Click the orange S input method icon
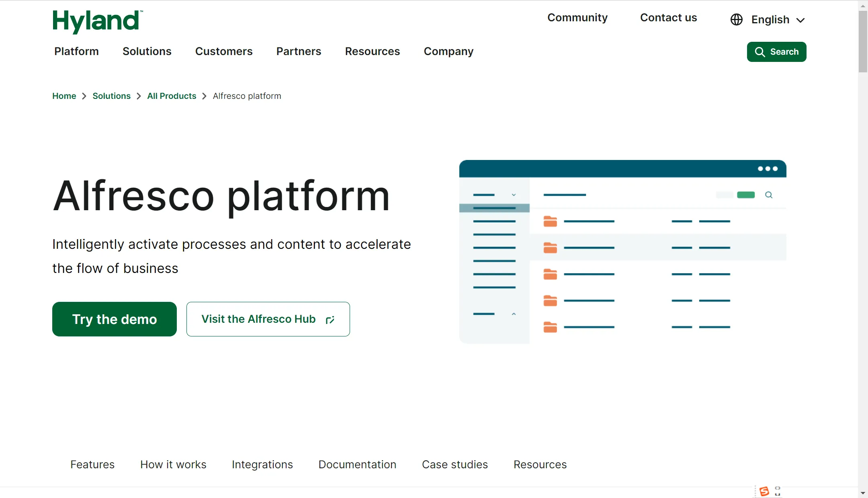The height and width of the screenshot is (498, 868). pos(764,491)
